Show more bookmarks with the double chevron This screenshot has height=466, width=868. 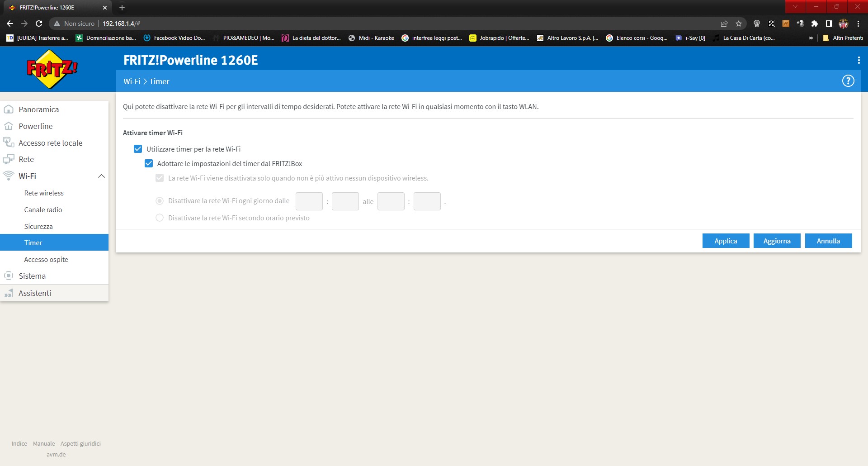click(x=811, y=38)
